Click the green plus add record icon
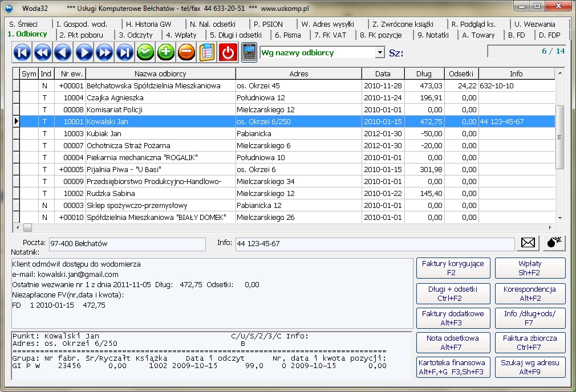The height and width of the screenshot is (392, 576). [x=165, y=53]
